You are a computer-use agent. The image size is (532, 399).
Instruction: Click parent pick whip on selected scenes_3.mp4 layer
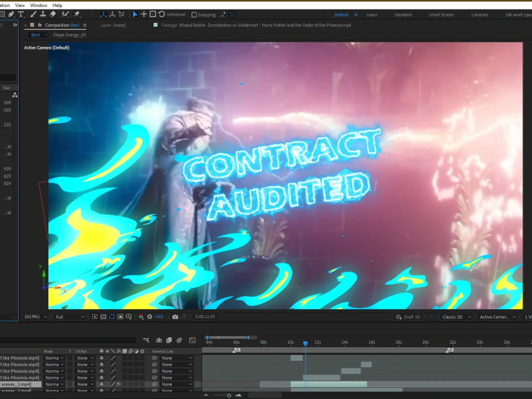[154, 385]
